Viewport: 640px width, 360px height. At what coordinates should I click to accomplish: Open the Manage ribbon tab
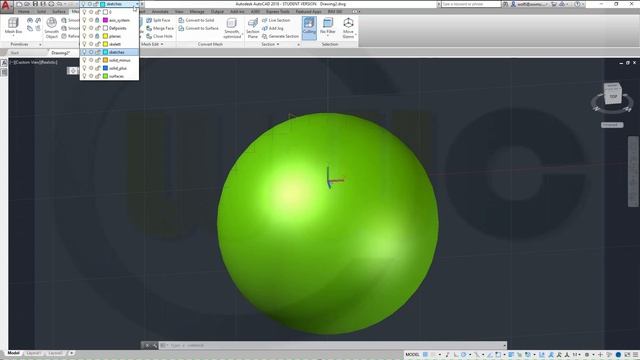coord(197,12)
